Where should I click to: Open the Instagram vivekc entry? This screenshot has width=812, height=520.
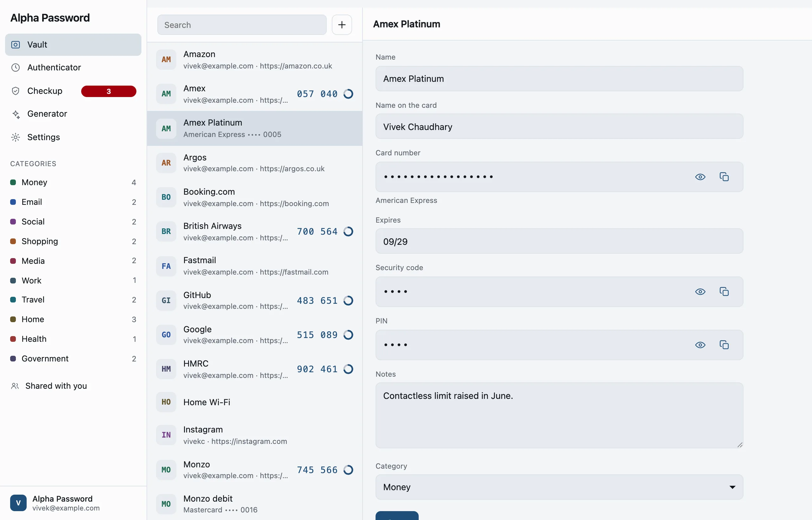tap(255, 435)
